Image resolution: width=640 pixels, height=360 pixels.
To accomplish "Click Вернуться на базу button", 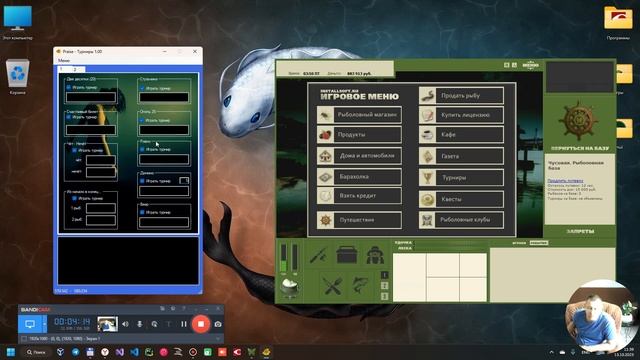I will click(580, 148).
